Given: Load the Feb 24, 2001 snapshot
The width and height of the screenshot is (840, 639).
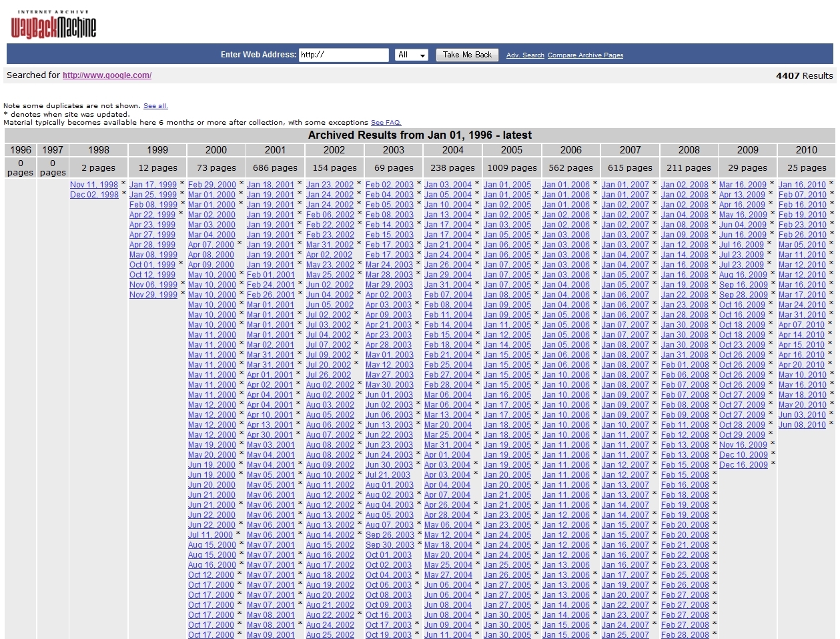Looking at the screenshot, I should click(x=270, y=285).
